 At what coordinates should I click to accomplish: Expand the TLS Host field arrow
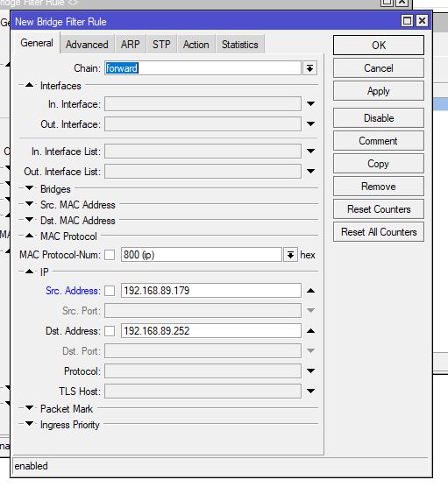(310, 391)
